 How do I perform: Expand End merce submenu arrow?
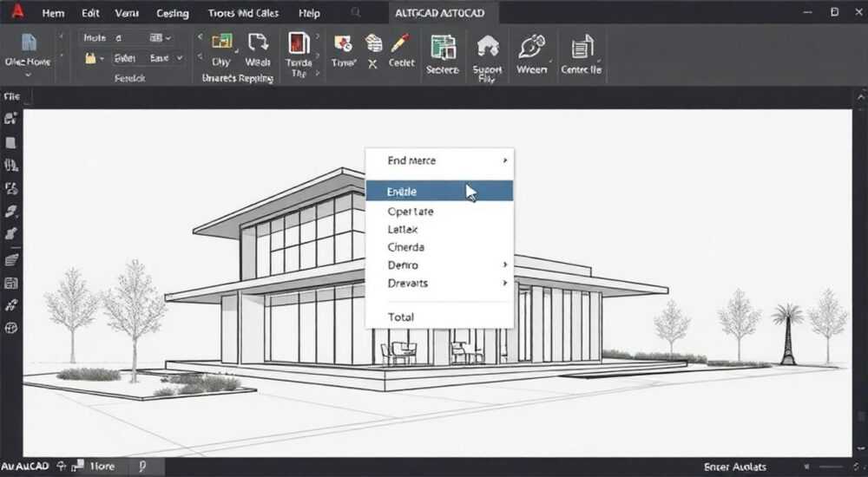coord(505,160)
